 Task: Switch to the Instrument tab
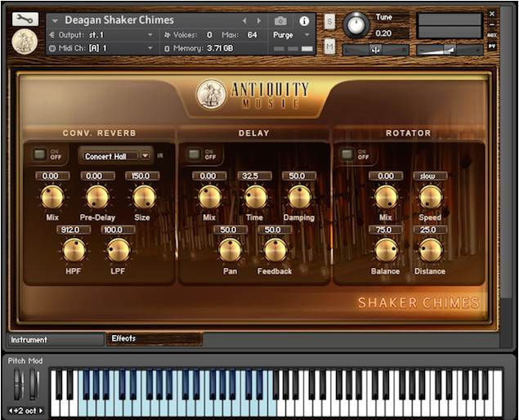coord(56,340)
